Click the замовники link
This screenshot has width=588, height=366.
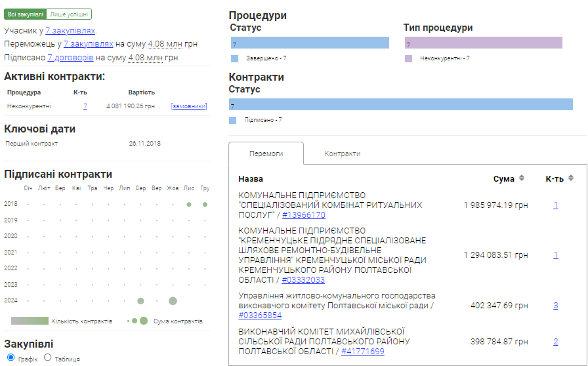[x=189, y=106]
